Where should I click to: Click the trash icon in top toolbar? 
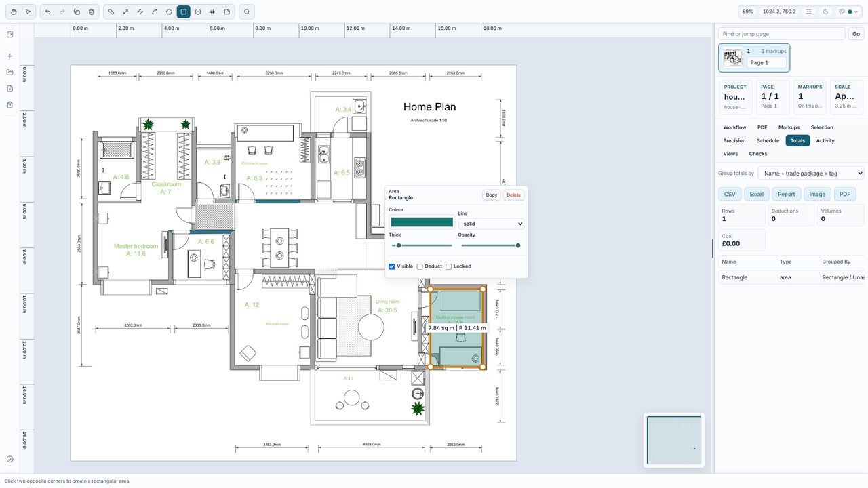coord(92,12)
